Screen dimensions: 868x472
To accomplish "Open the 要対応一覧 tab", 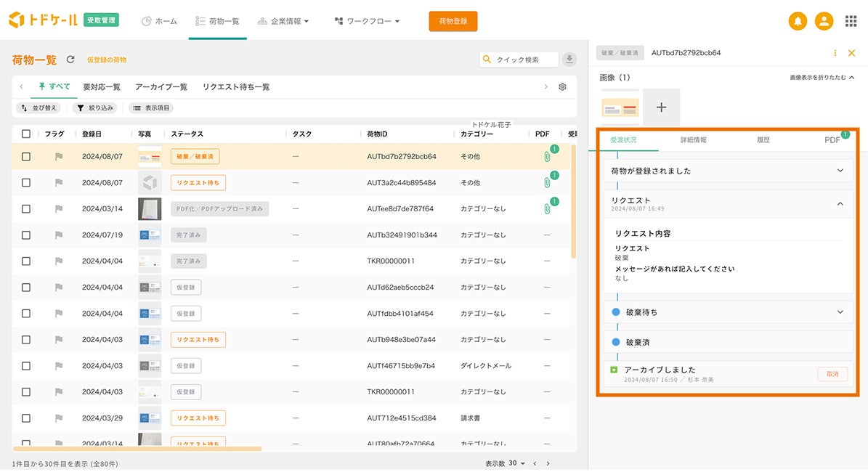I will click(102, 87).
